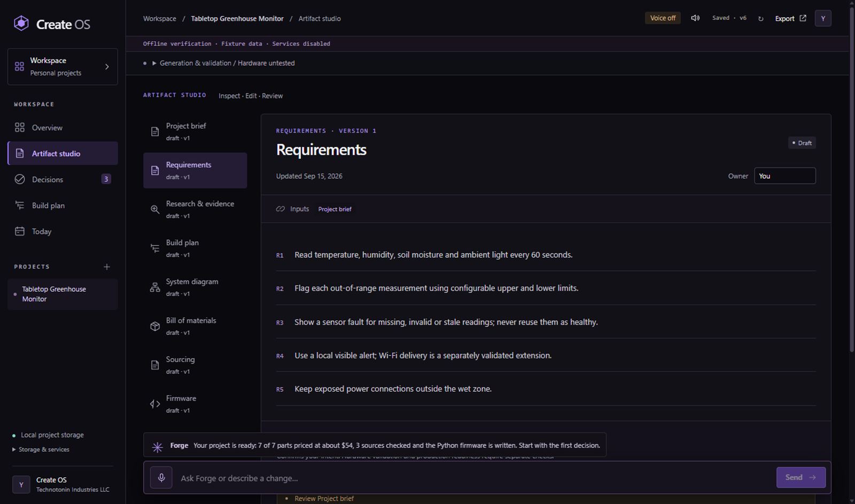Select Tabletop Greenhouse Monitor project in sidebar
855x504 pixels.
(63, 294)
